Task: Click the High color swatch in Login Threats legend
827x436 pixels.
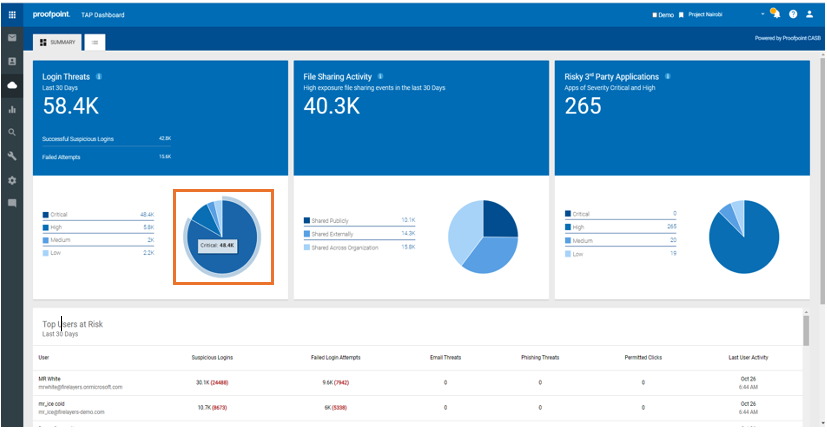Action: coord(46,227)
